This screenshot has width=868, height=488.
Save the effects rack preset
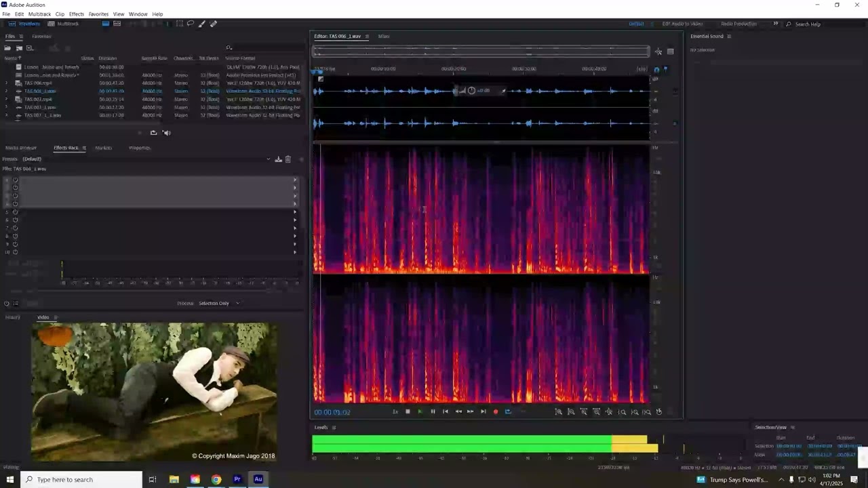pos(278,159)
